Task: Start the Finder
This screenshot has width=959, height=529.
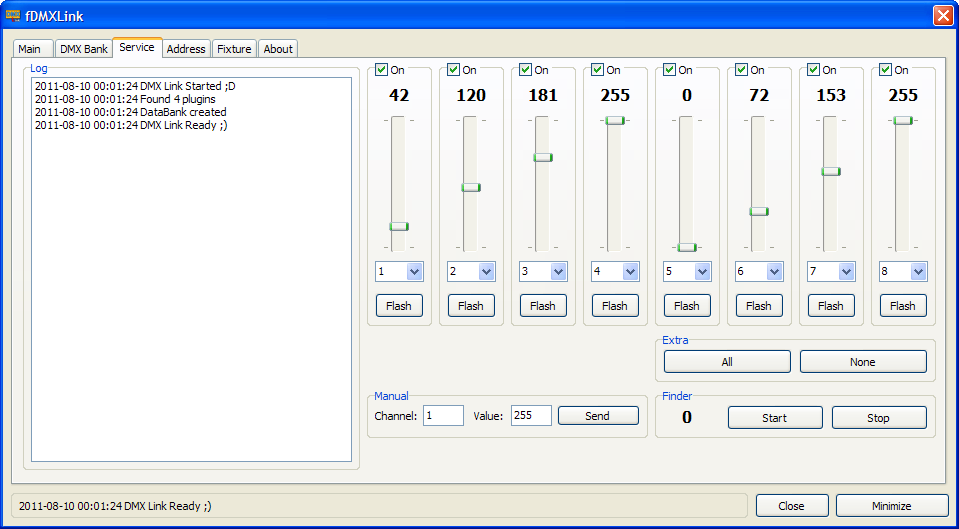Action: [775, 418]
